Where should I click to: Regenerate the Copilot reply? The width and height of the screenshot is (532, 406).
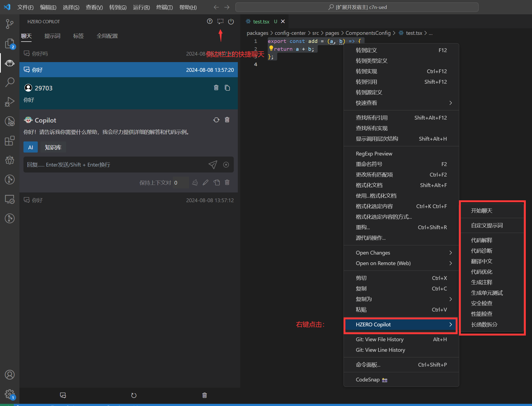(x=216, y=120)
